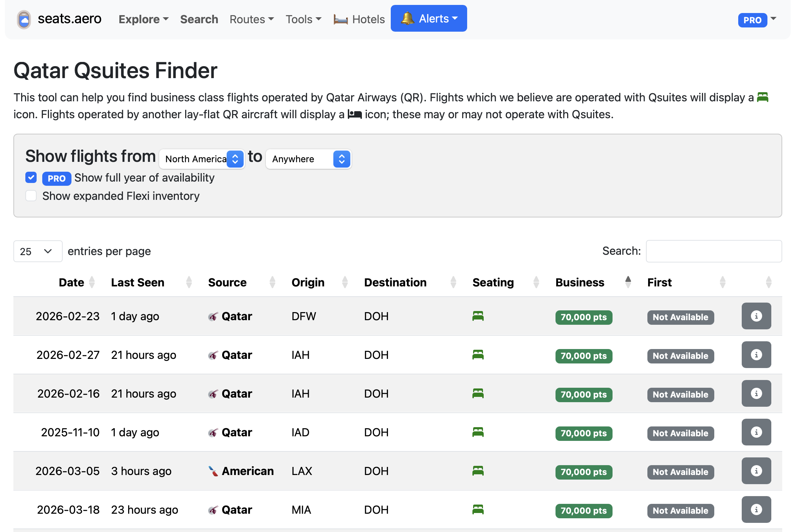This screenshot has width=797, height=532.
Task: Change the 25 entries per page selector
Action: pyautogui.click(x=38, y=251)
